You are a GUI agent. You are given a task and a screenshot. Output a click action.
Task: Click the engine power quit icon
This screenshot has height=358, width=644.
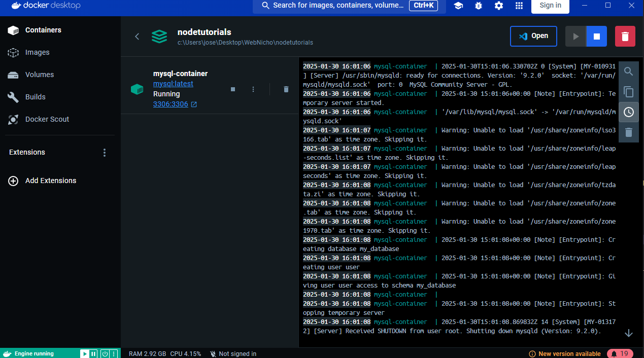coord(105,353)
